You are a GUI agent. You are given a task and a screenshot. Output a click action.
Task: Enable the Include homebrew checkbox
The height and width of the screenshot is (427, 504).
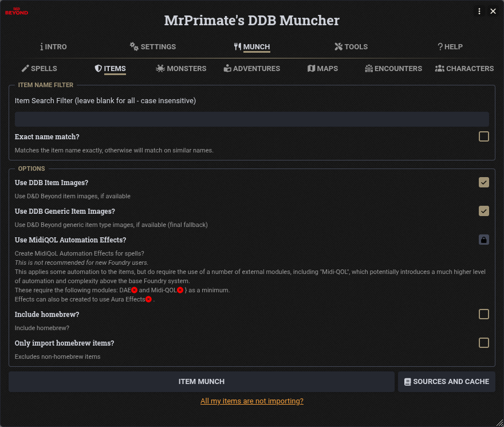click(x=484, y=314)
